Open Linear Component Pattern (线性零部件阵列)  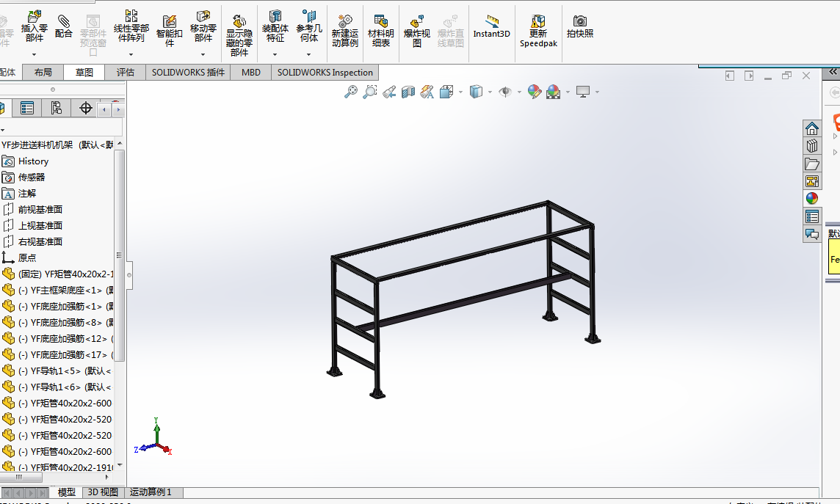131,26
